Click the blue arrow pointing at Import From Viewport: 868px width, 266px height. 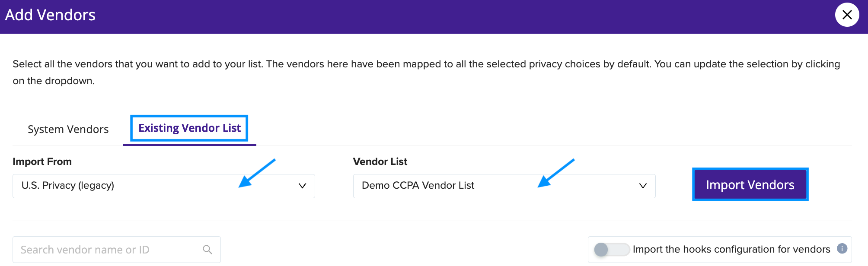(257, 173)
